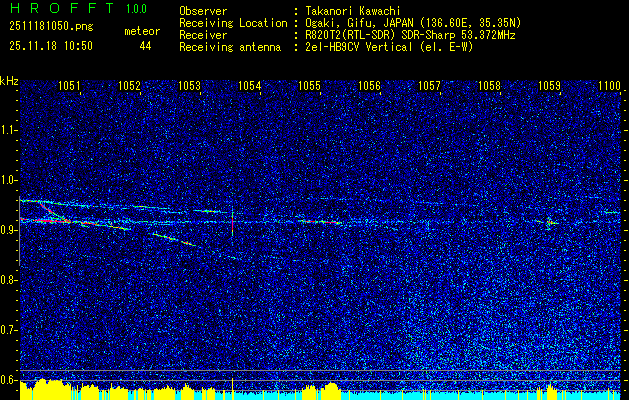
Task: Click the 1056 time tick label
Action: [x=369, y=85]
